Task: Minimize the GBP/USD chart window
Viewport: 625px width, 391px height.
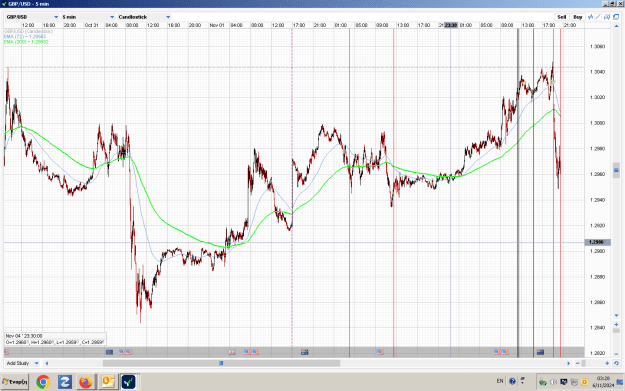Action: [x=606, y=4]
